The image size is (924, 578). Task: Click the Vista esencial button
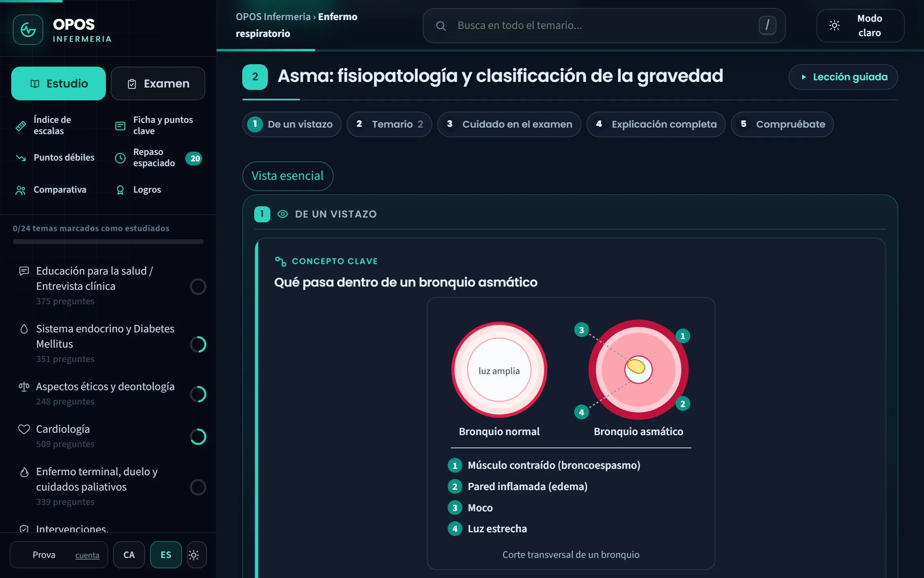pyautogui.click(x=288, y=176)
